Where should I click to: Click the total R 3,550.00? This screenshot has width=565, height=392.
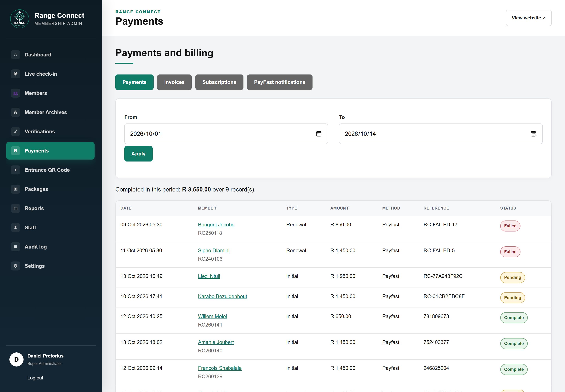[196, 190]
